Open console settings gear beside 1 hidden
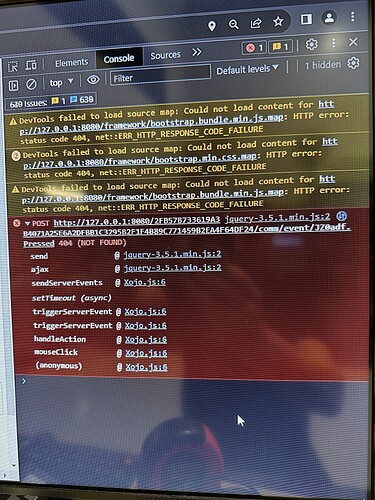375x500 pixels. click(x=354, y=63)
